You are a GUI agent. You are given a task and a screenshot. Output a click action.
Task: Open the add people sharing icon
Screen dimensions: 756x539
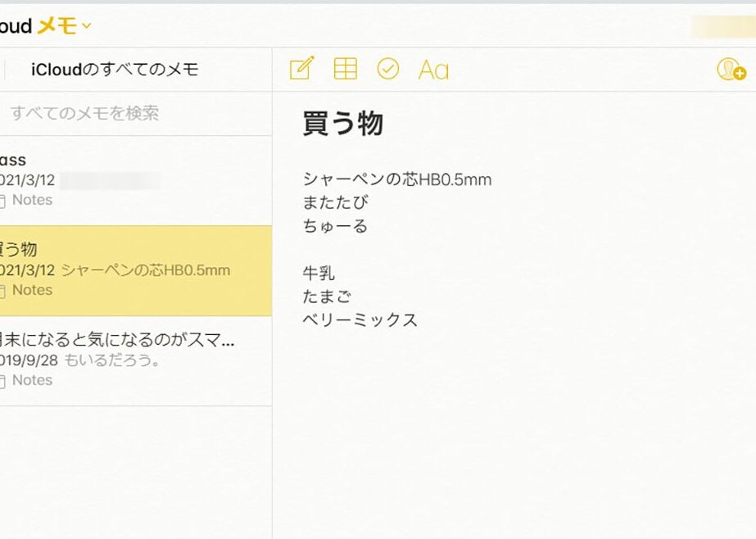click(x=730, y=70)
